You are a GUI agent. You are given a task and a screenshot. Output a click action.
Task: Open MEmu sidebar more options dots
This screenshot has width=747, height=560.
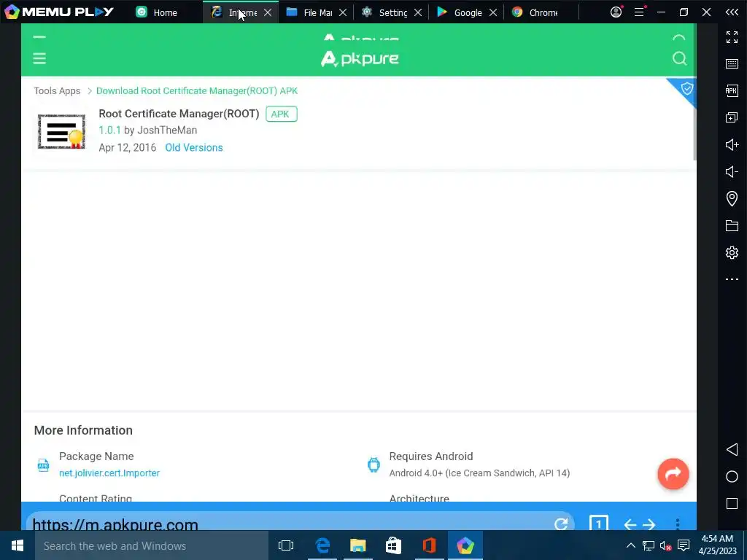pos(732,279)
